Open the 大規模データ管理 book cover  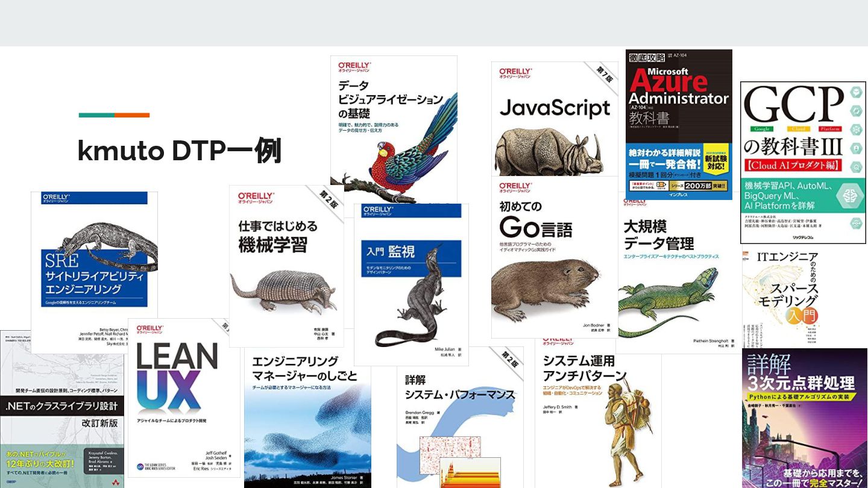(x=679, y=274)
